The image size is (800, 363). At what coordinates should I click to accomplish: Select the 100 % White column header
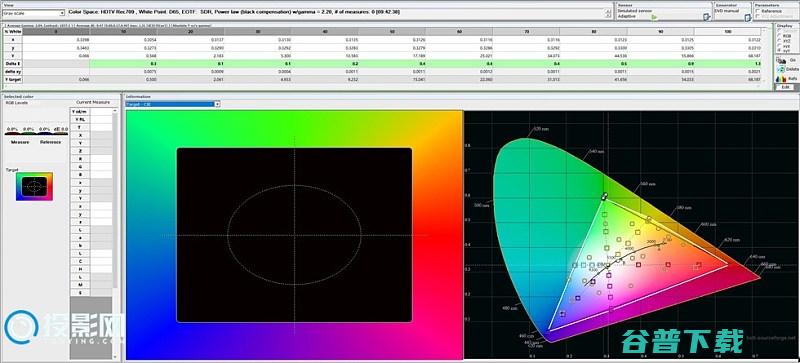[728, 32]
